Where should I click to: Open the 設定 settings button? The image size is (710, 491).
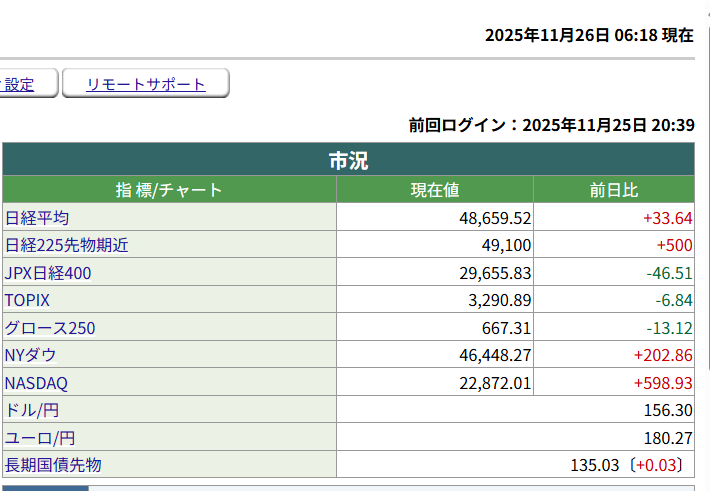point(20,85)
